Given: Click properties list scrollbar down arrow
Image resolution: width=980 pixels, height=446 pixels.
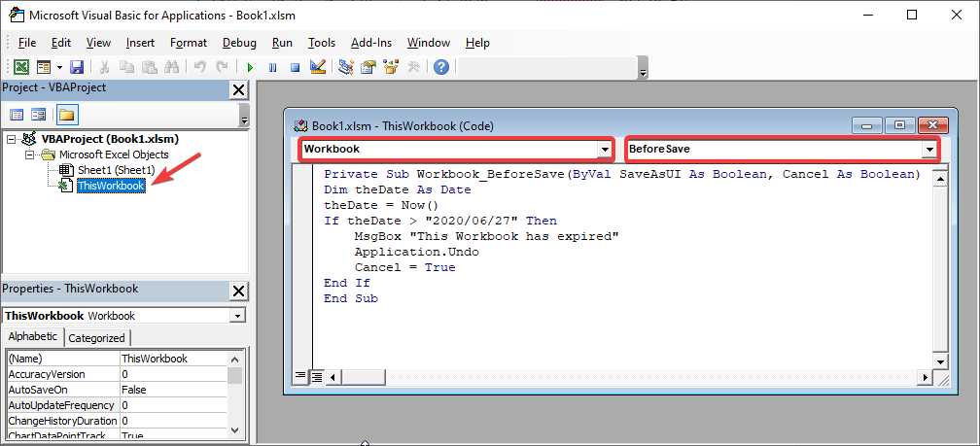Looking at the screenshot, I should [234, 429].
